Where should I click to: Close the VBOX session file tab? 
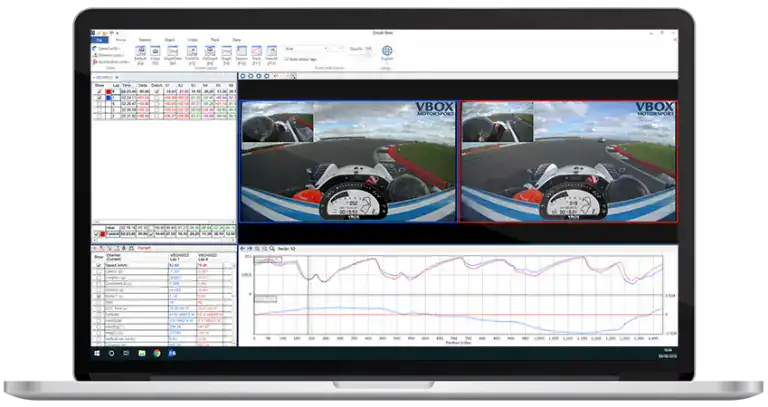pos(117,77)
